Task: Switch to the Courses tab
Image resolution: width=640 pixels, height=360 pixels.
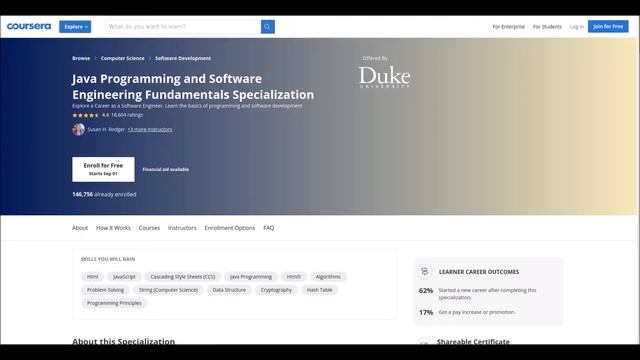Action: (149, 228)
